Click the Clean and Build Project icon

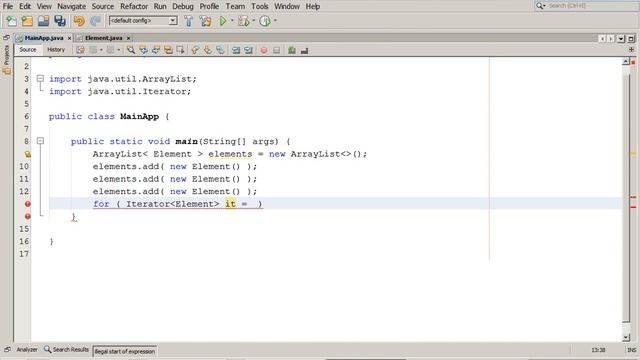pos(206,21)
